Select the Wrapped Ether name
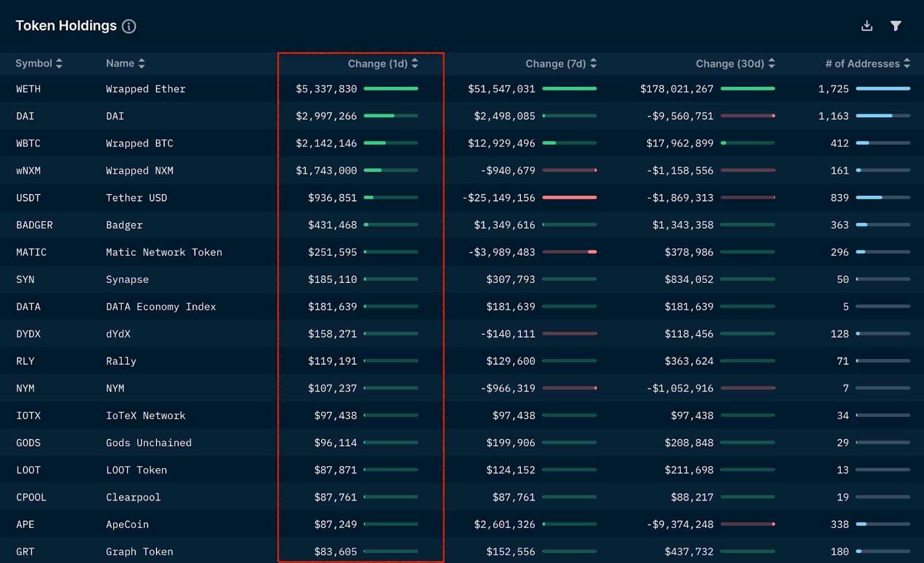The image size is (924, 563). (x=146, y=89)
